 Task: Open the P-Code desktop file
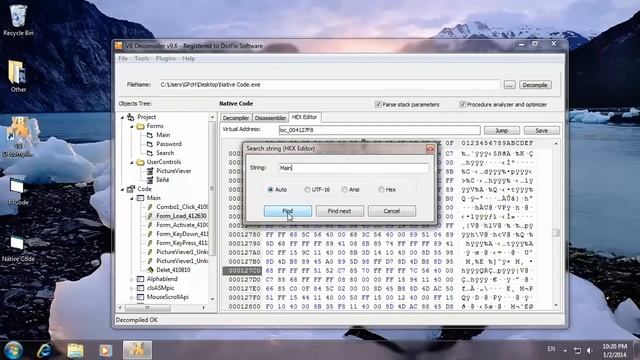(x=18, y=191)
